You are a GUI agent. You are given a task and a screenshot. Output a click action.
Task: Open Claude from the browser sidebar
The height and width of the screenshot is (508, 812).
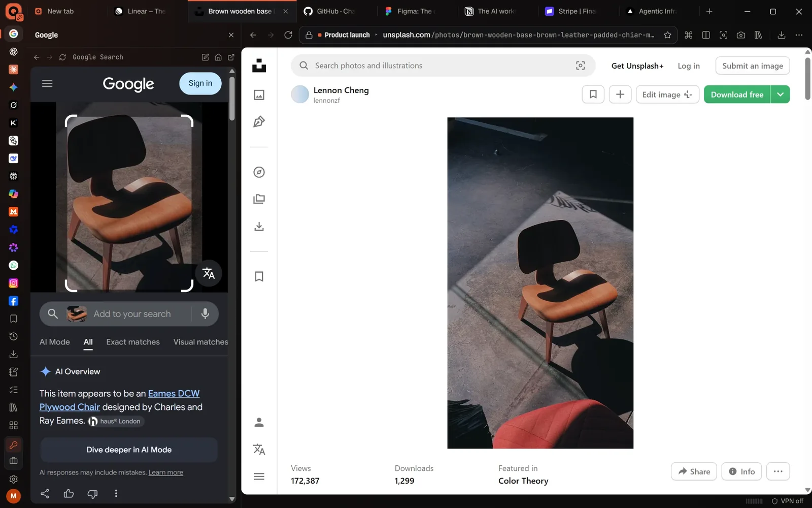click(14, 69)
